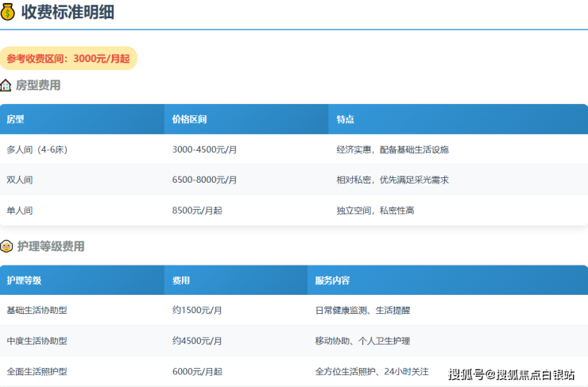Click the 费用 column header
The height and width of the screenshot is (387, 588).
181,281
